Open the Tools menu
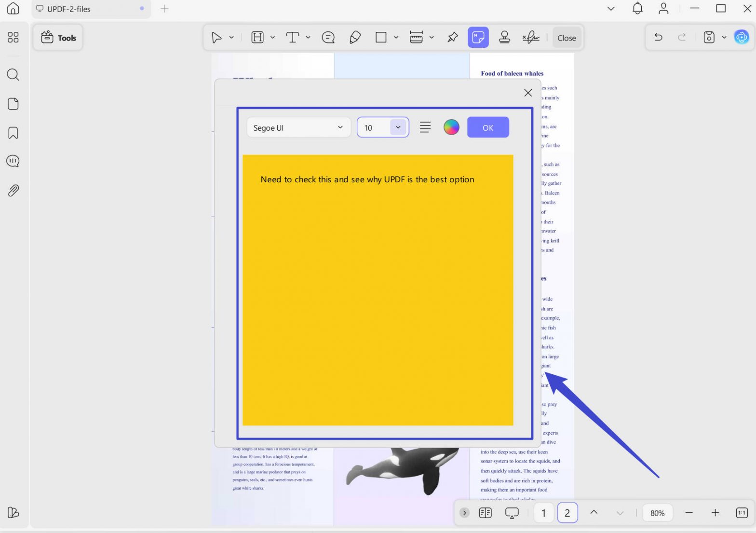The image size is (756, 533). [x=58, y=38]
